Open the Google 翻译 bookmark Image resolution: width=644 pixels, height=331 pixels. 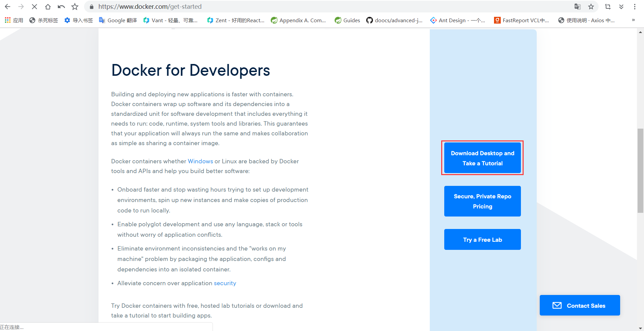click(118, 20)
